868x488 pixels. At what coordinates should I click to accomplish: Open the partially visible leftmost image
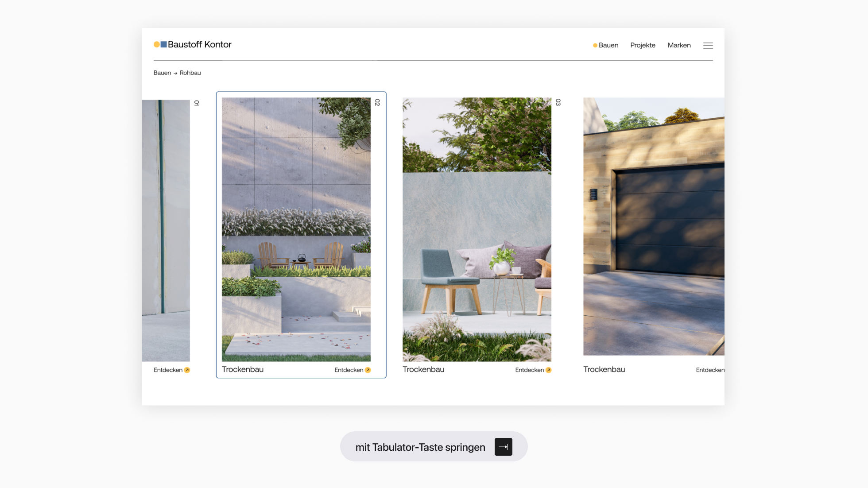[166, 230]
